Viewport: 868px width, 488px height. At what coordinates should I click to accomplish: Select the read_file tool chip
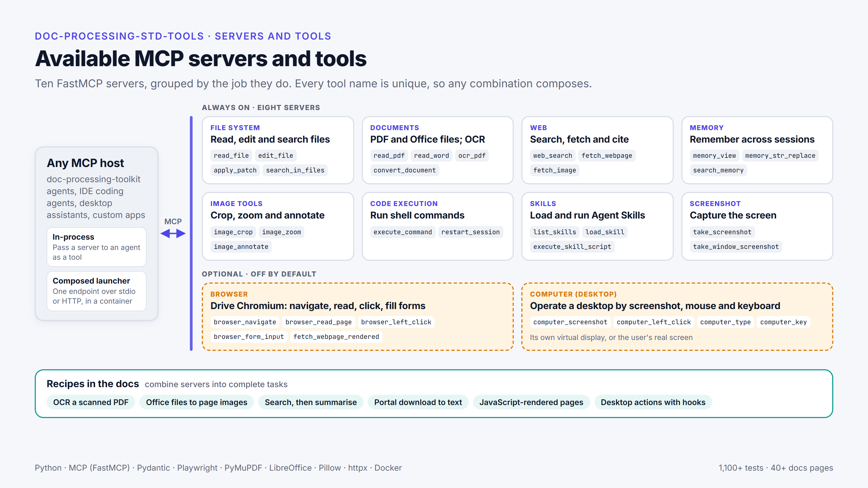tap(231, 156)
